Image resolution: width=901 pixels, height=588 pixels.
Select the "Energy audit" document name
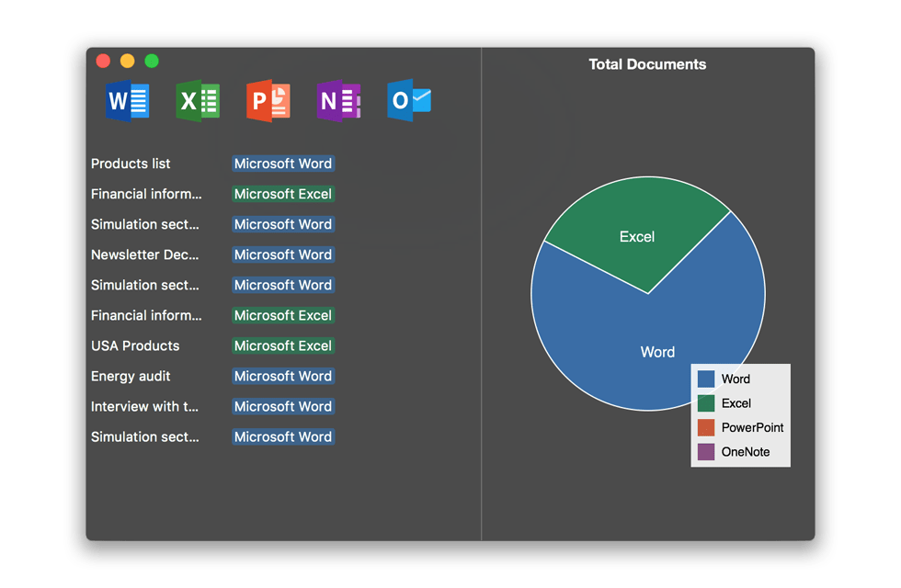[x=131, y=376]
